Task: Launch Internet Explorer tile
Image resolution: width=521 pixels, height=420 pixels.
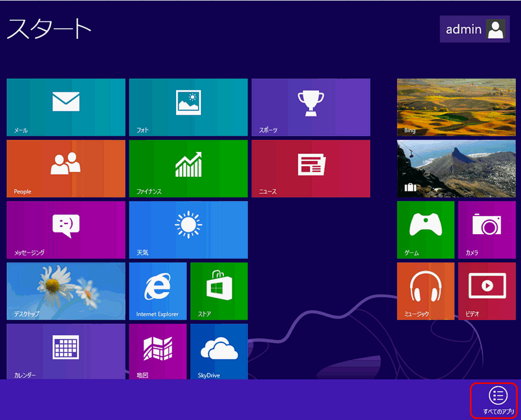Action: pos(158,291)
